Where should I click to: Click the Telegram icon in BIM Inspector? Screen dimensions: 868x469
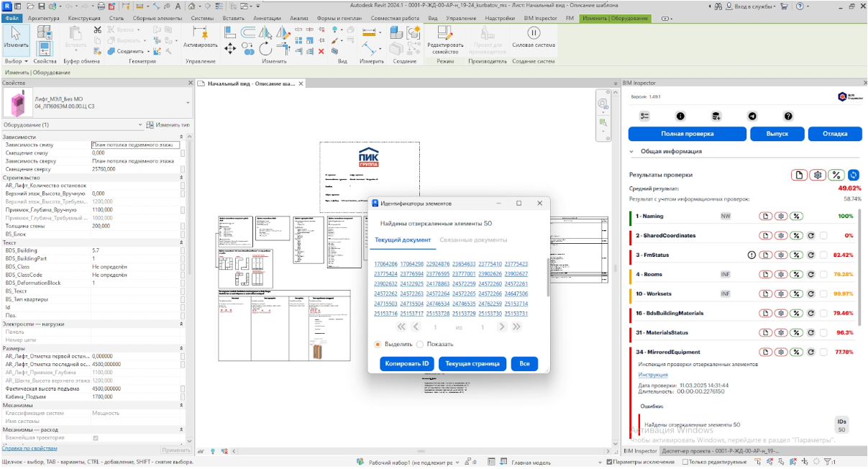pyautogui.click(x=752, y=116)
